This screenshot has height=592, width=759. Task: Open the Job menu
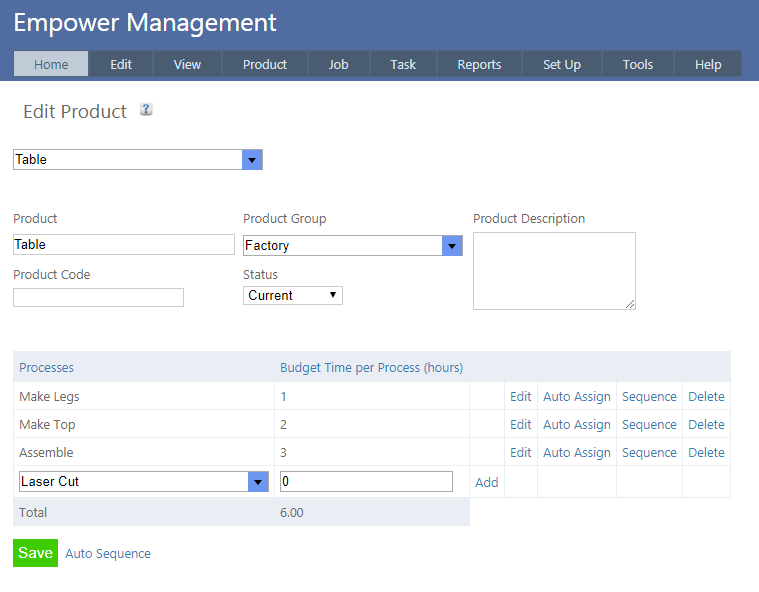(x=339, y=64)
